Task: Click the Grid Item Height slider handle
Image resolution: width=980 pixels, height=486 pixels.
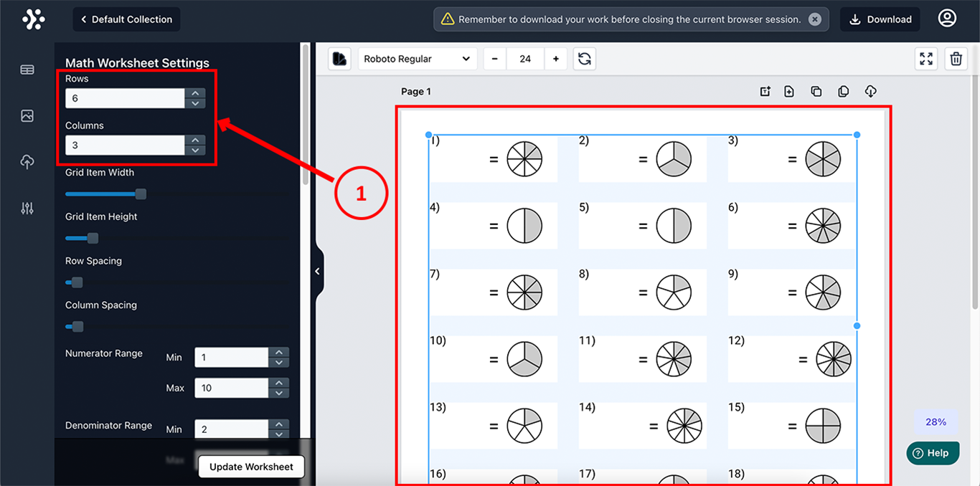Action: 93,238
